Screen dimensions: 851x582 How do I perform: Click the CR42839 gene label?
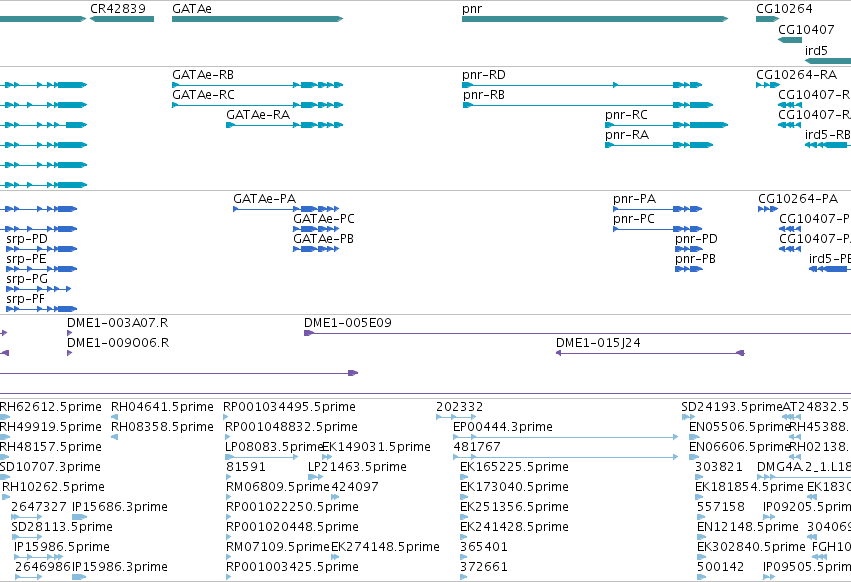tap(118, 9)
